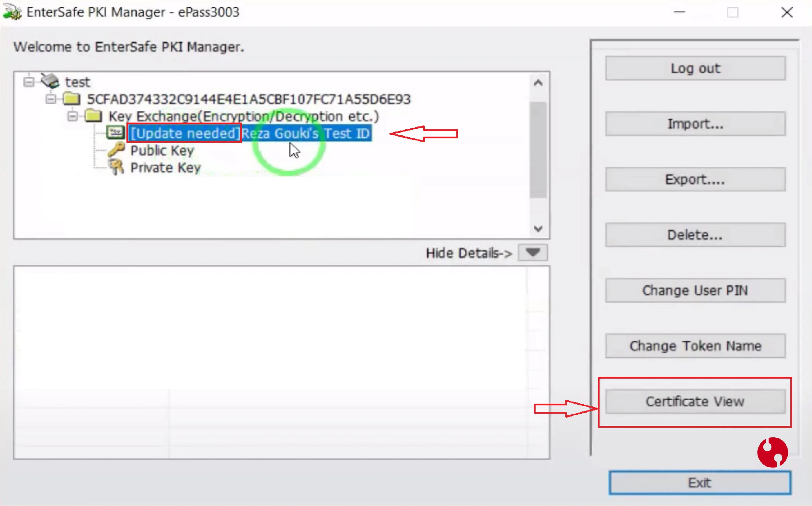Click Change Token Name button

point(695,346)
